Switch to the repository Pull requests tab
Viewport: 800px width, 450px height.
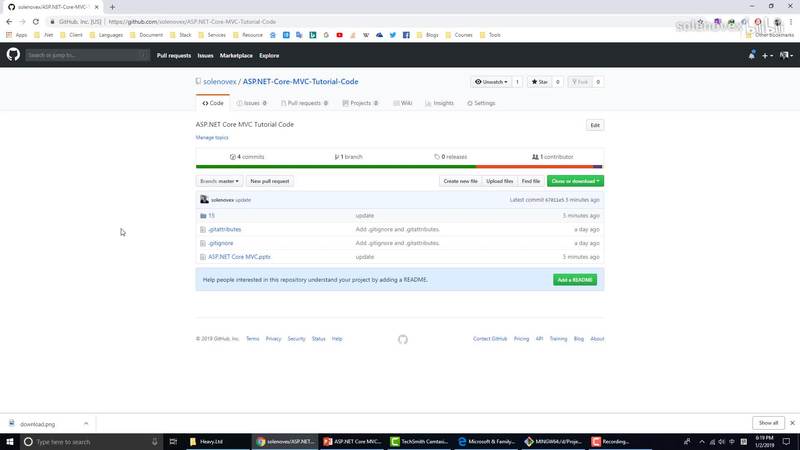(304, 103)
